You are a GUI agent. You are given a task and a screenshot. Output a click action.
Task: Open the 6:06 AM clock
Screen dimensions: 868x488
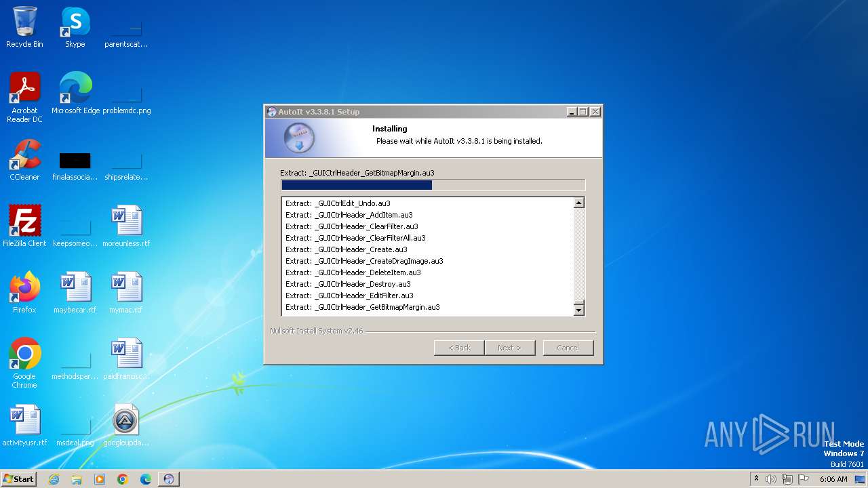(x=833, y=479)
